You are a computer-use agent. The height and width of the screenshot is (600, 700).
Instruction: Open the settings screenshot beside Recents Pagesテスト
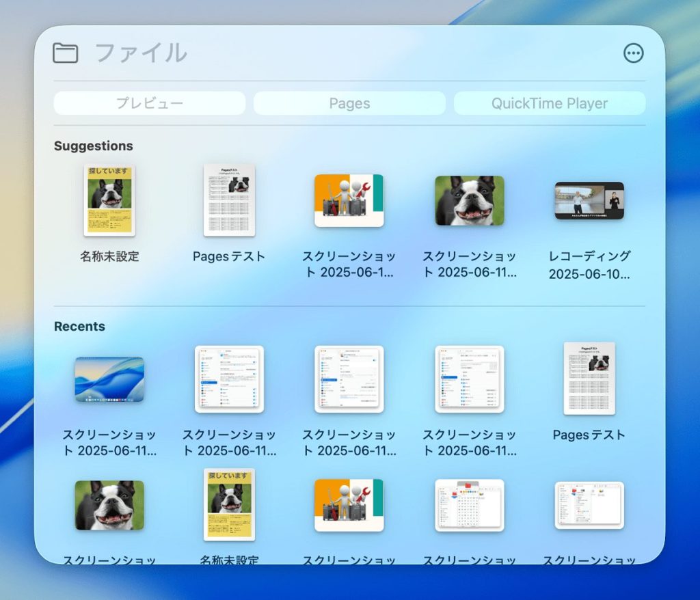[x=470, y=379]
